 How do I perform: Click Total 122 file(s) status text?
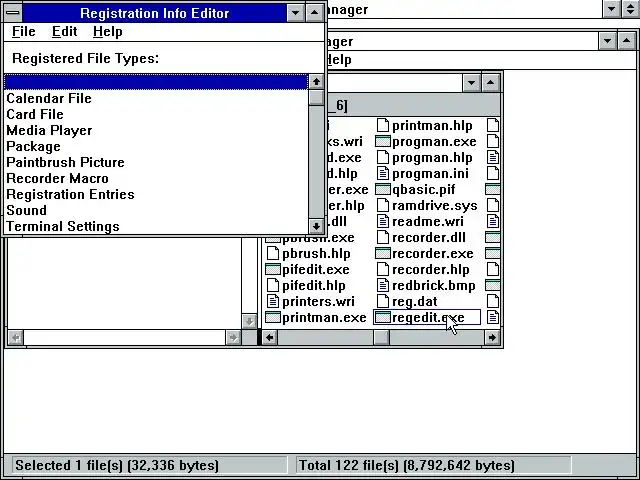point(407,465)
